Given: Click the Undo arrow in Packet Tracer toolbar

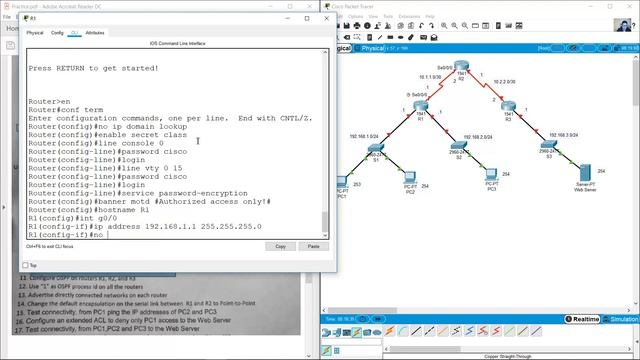Looking at the screenshot, I should coord(421,26).
